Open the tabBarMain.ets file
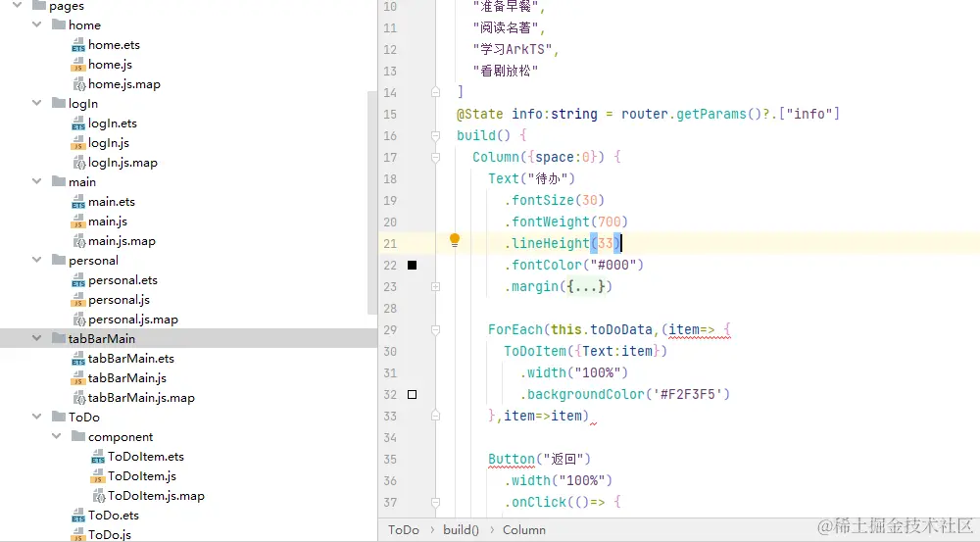 pyautogui.click(x=130, y=359)
